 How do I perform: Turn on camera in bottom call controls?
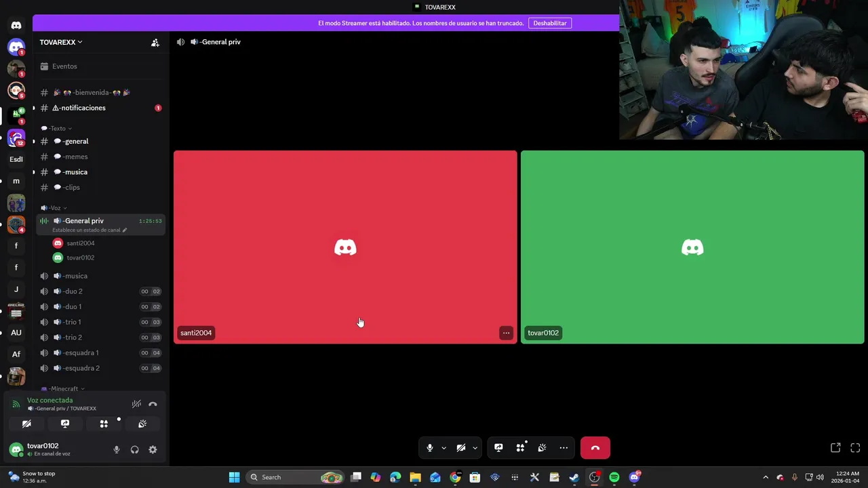coord(461,448)
